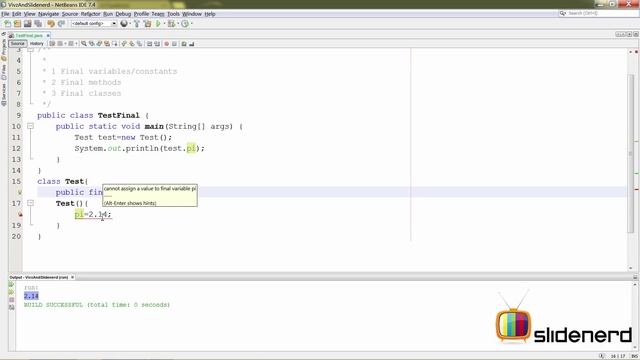The height and width of the screenshot is (360, 640).
Task: Find the next occurrence
Action: [99, 44]
